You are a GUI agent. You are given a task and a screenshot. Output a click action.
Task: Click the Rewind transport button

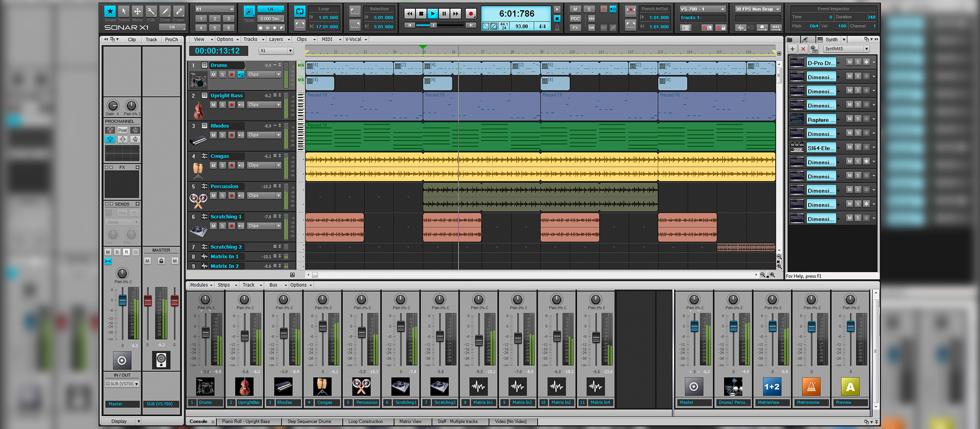click(410, 14)
